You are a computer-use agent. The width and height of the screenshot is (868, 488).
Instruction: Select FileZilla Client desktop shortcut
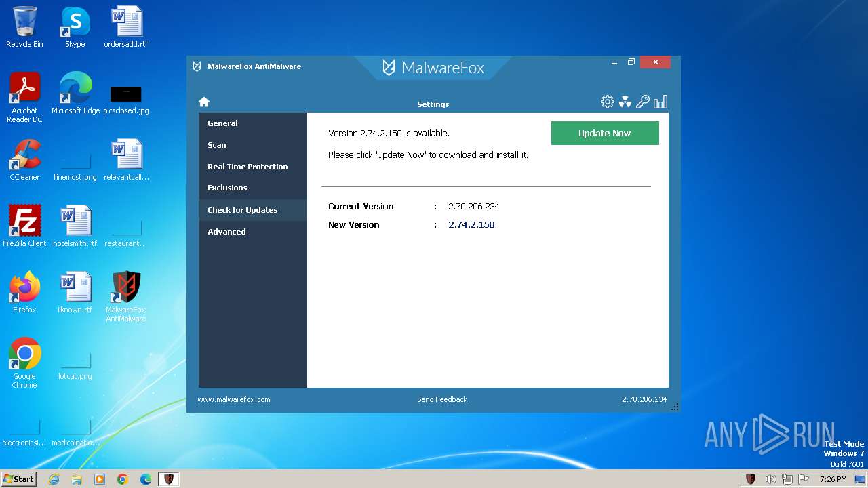[24, 226]
